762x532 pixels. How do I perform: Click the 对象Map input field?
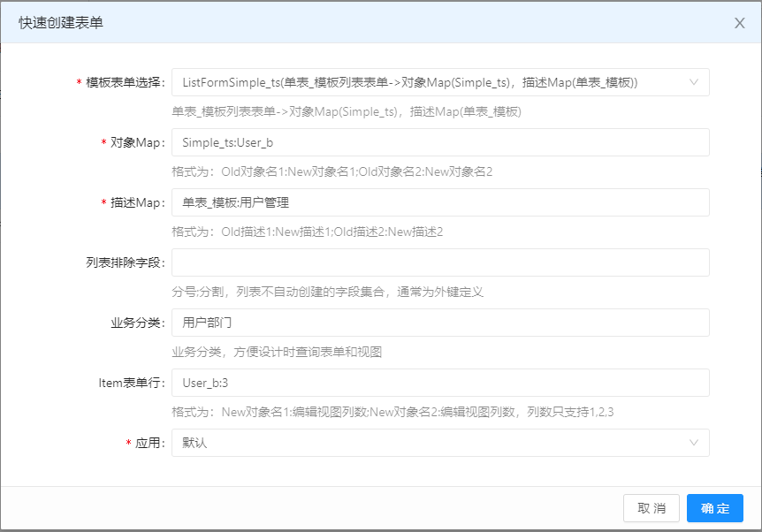pos(440,142)
